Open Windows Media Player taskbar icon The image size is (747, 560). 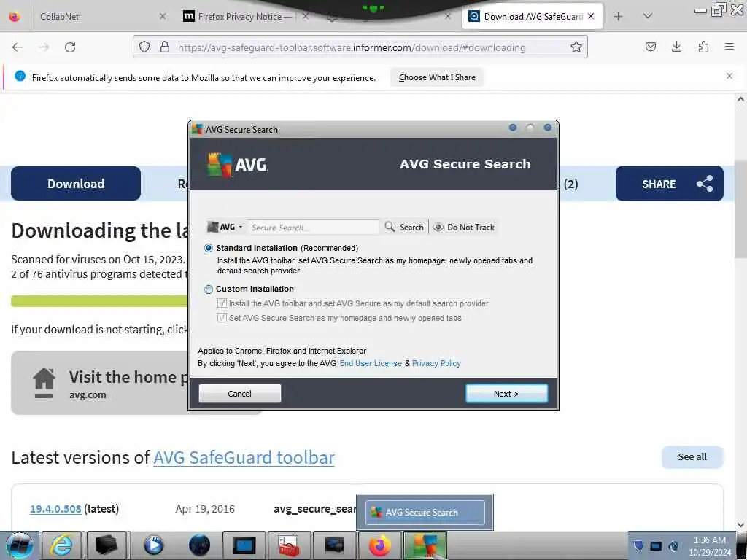[x=153, y=545]
